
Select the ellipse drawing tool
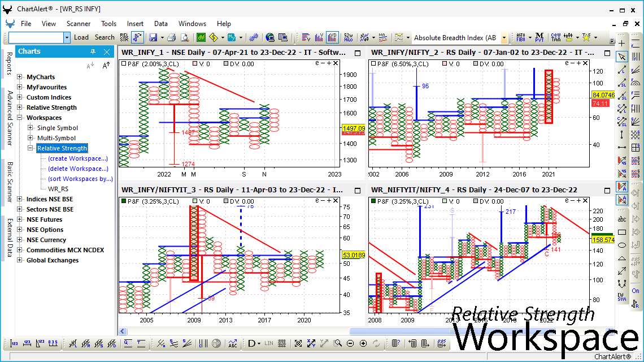click(622, 245)
